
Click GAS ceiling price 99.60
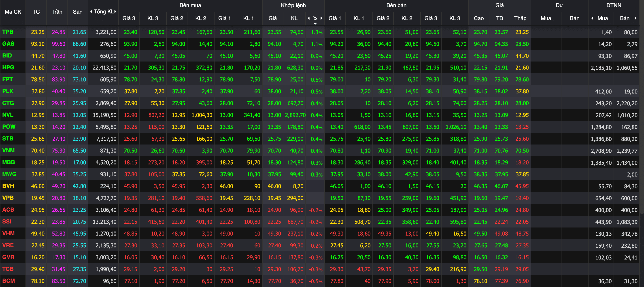59,44
